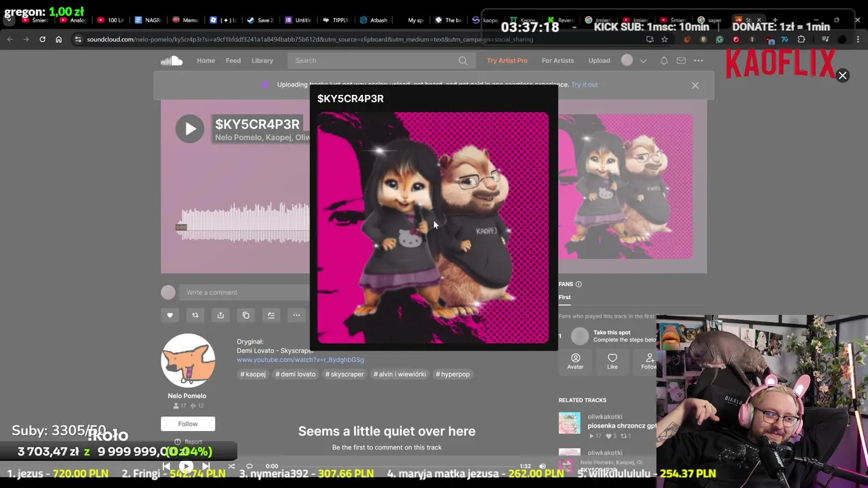The width and height of the screenshot is (868, 488).
Task: Open the user avatar menu in the header
Action: coord(627,60)
